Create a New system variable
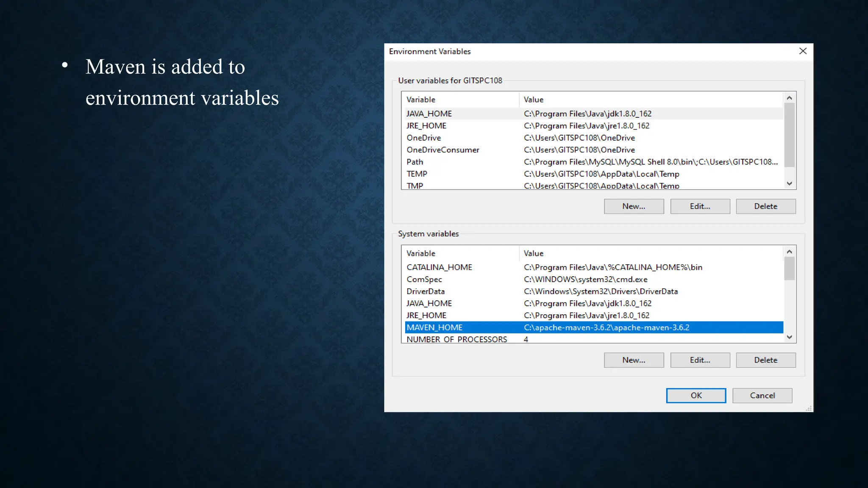 pos(634,360)
